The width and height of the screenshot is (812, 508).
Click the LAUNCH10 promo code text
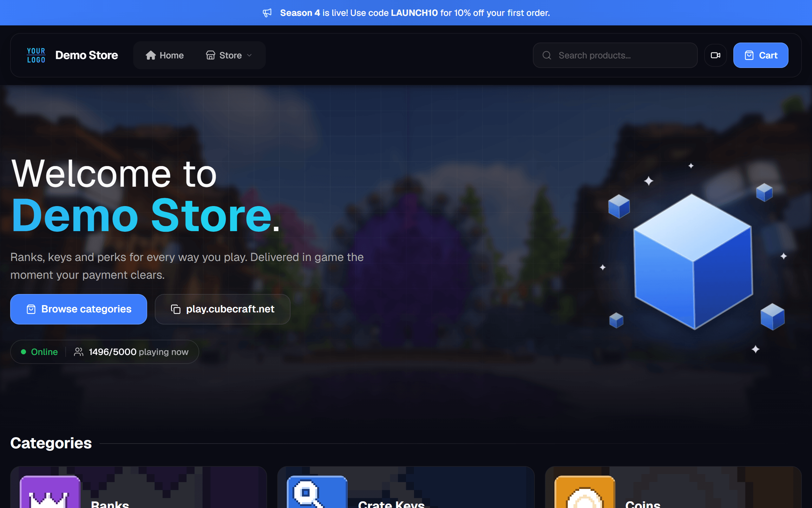click(414, 13)
